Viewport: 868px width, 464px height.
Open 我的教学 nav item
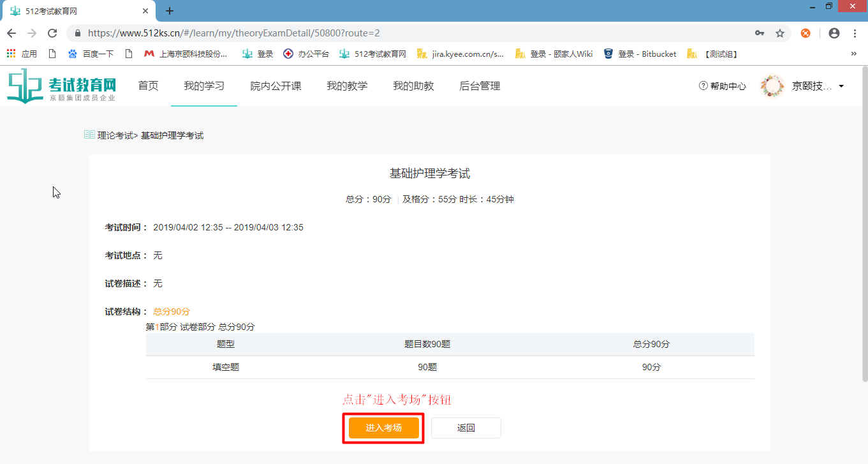click(347, 86)
